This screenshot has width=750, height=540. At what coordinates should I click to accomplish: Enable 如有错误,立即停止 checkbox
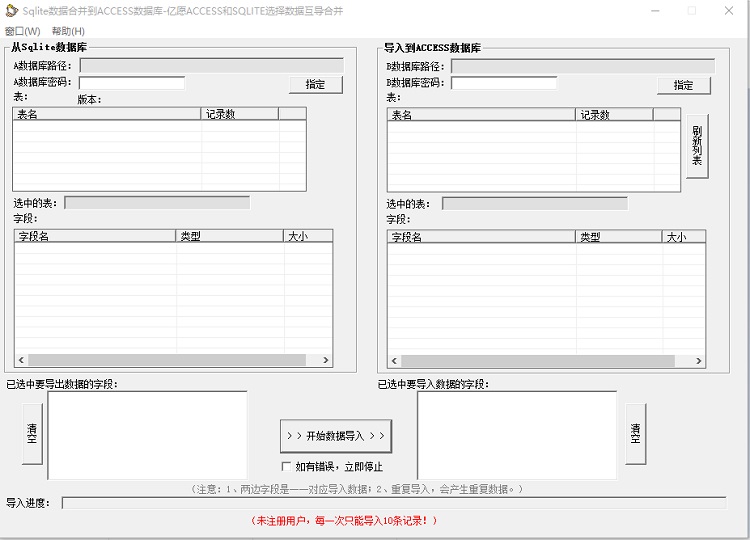(287, 466)
